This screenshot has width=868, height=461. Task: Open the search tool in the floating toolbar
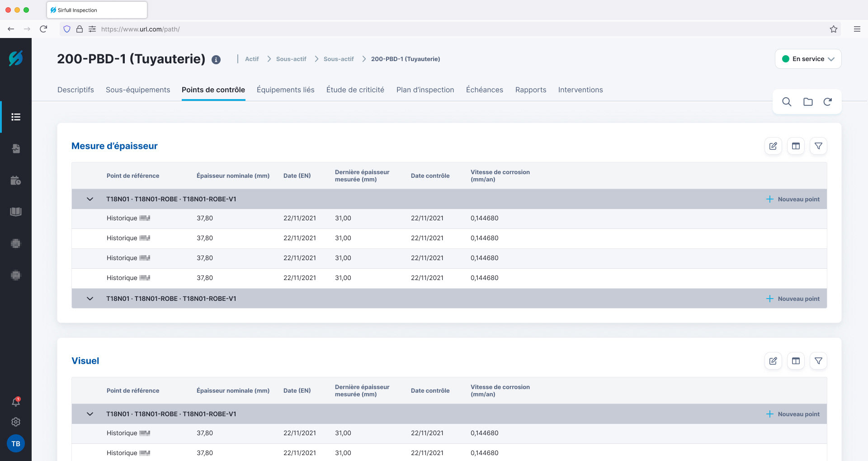point(787,102)
